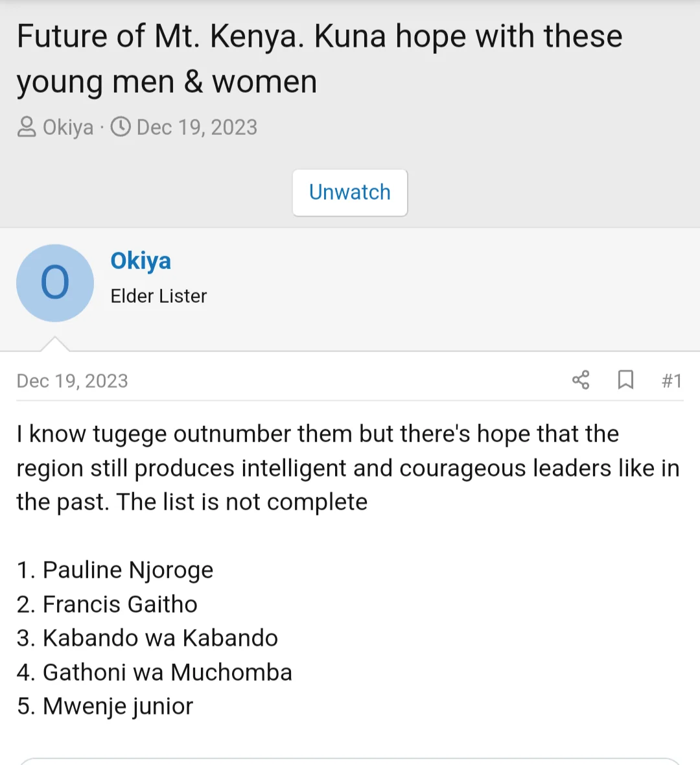Click Okiya's round avatar with letter O
Image resolution: width=700 pixels, height=765 pixels.
pyautogui.click(x=55, y=283)
